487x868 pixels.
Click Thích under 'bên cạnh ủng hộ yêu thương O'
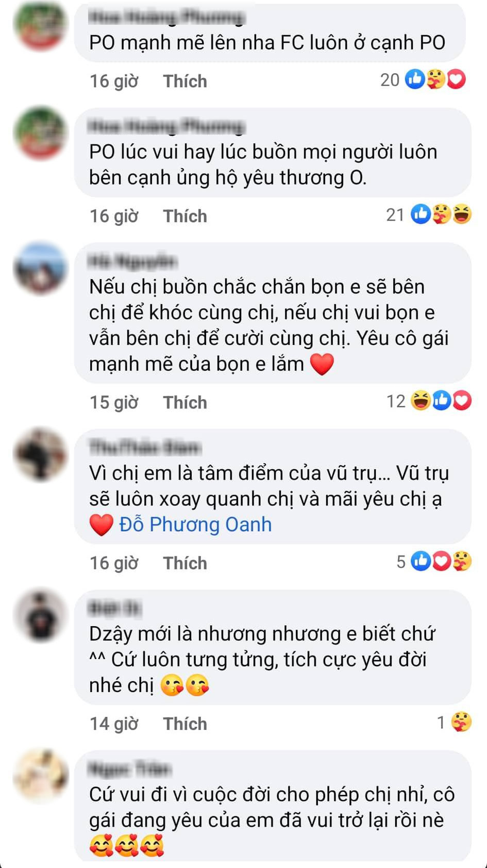click(x=185, y=216)
